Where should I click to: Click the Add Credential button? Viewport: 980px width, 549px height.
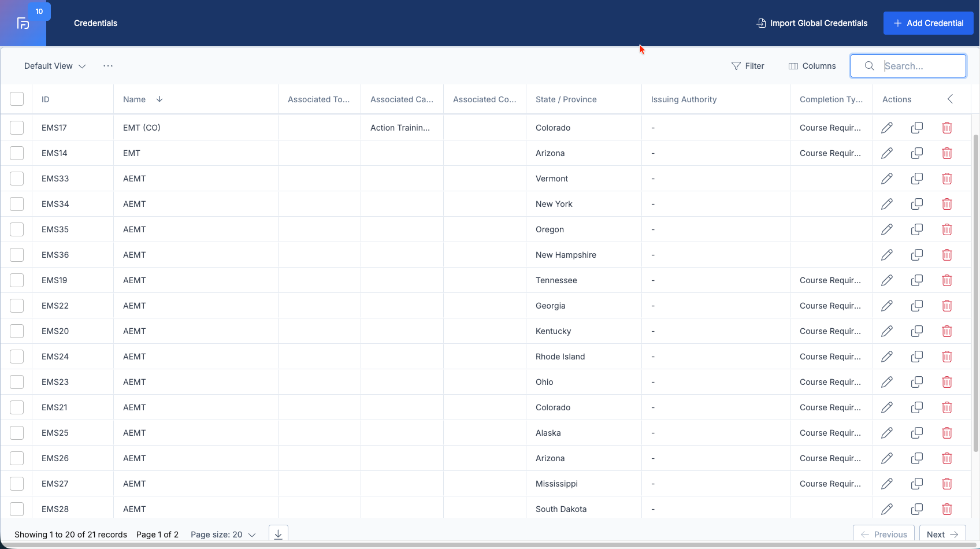(x=929, y=23)
